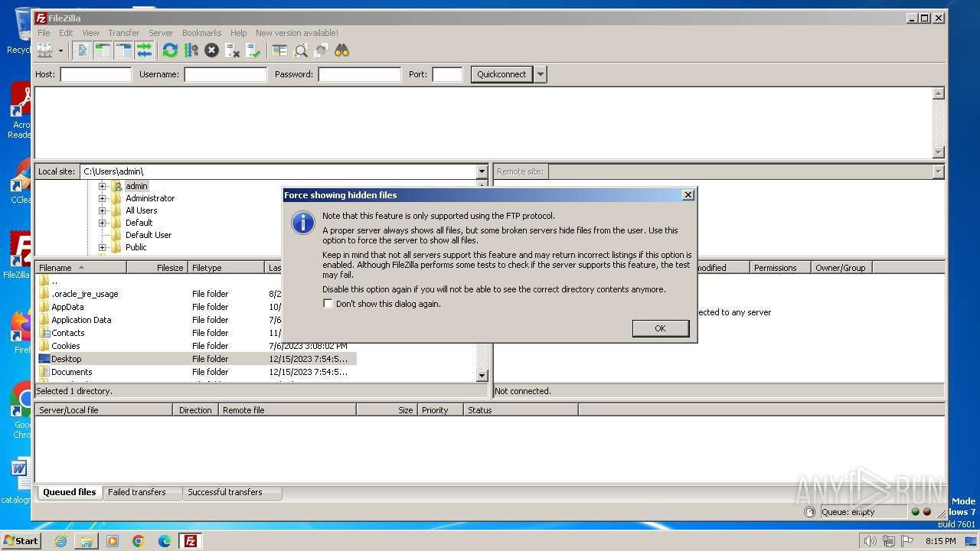Refresh the file and folder lists
This screenshot has height=551, width=980.
pos(170,51)
